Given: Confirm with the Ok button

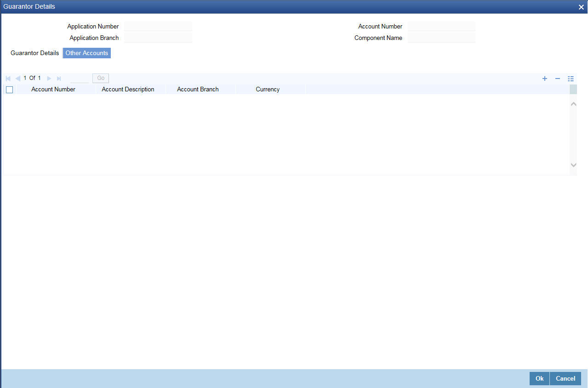Looking at the screenshot, I should [x=539, y=378].
